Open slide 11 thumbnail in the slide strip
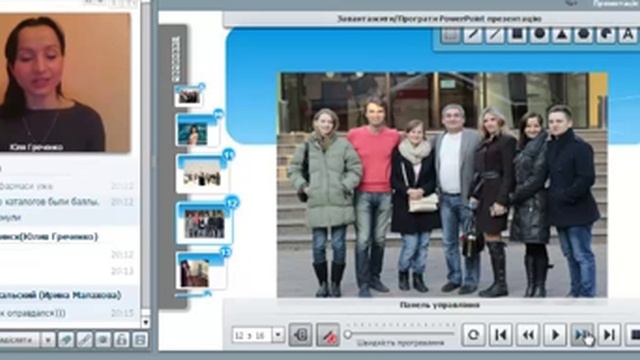 [202, 174]
